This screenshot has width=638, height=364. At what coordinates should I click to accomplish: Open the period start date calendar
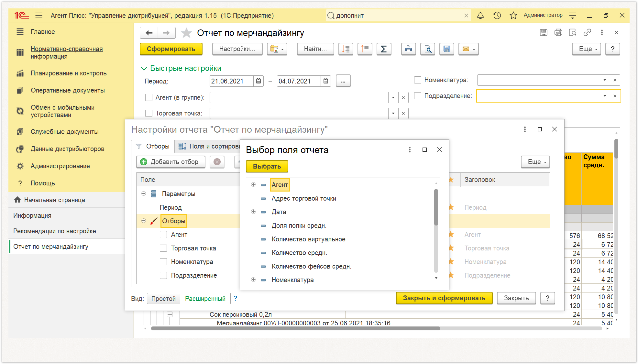258,81
